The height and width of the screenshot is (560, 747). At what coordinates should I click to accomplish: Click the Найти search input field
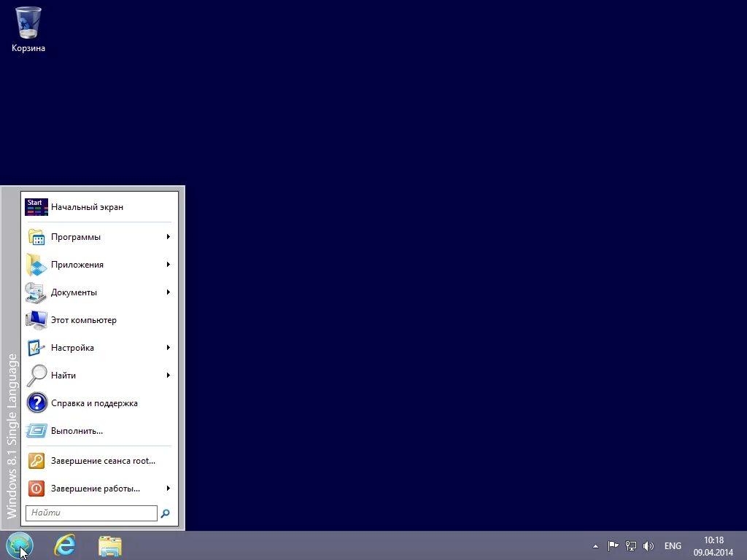pyautogui.click(x=91, y=513)
